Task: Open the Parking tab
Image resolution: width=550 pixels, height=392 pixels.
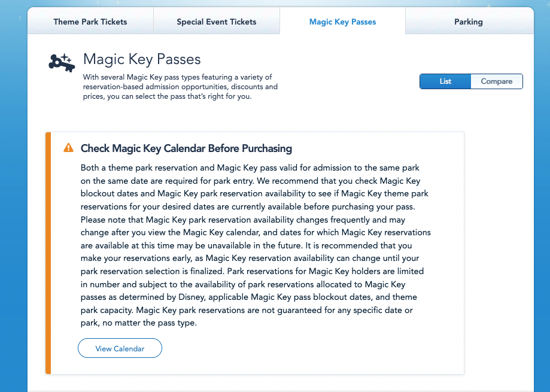Action: pyautogui.click(x=469, y=22)
